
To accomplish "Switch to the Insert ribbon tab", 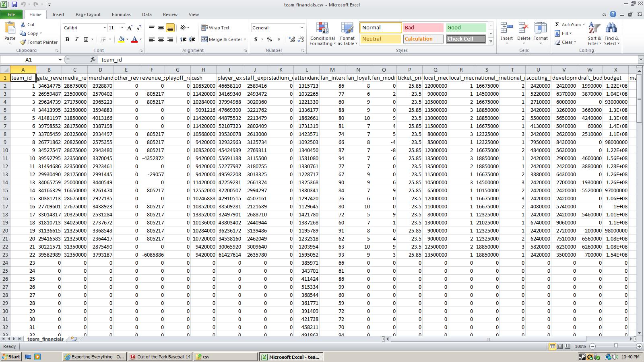I will (x=58, y=14).
